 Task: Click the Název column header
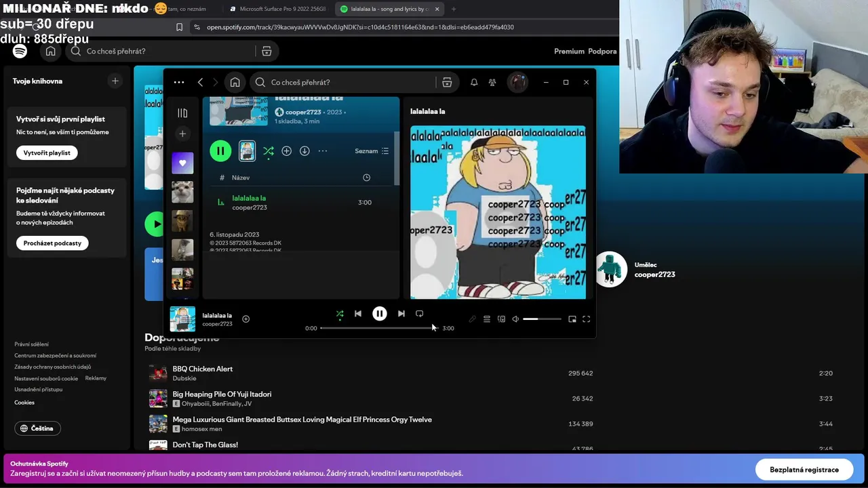point(241,178)
